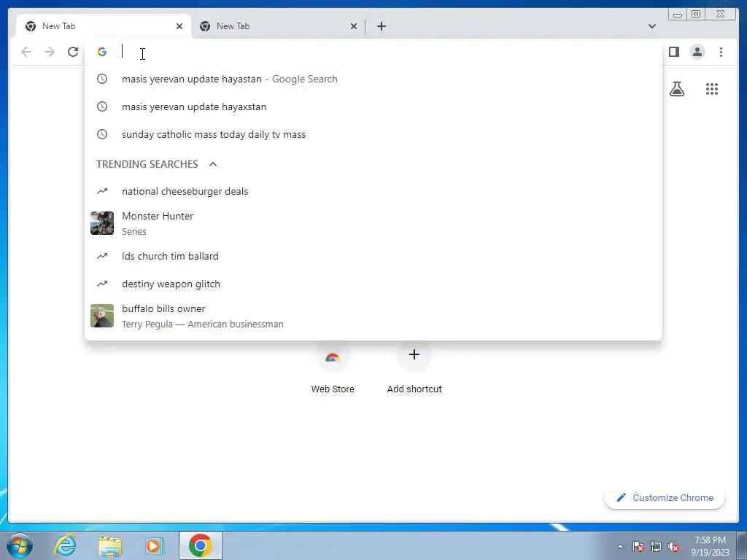Switch to the second New Tab

coord(278,26)
